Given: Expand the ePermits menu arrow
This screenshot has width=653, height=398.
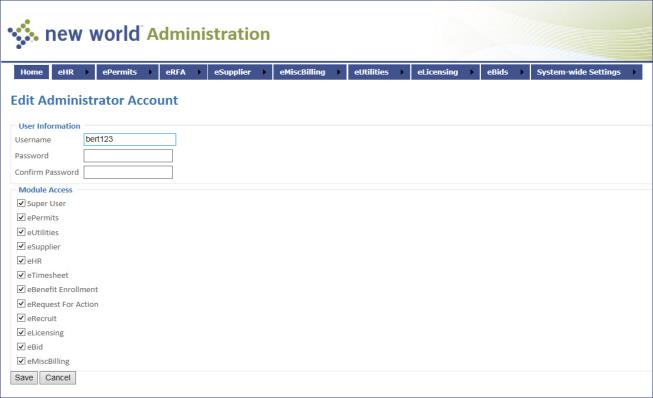Looking at the screenshot, I should (150, 72).
